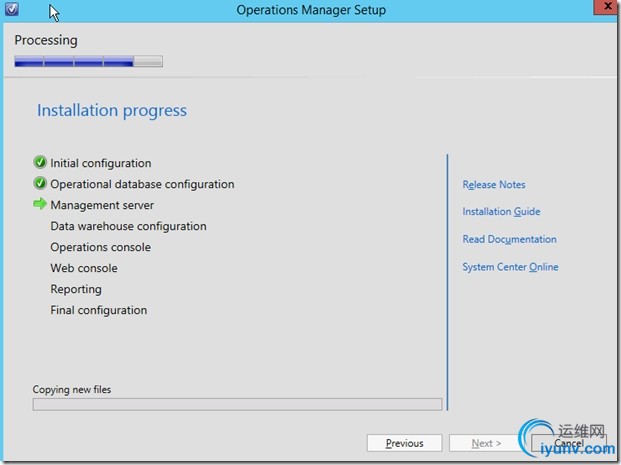Click the Installation progress heading
Screen dimensions: 621x465
[x=112, y=111]
